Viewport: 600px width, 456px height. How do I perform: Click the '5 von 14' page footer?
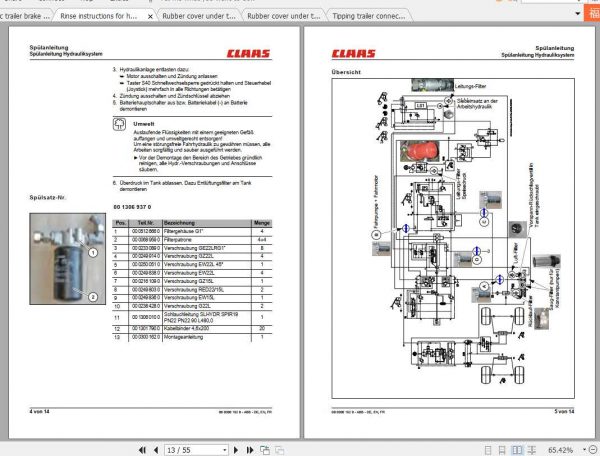point(564,412)
